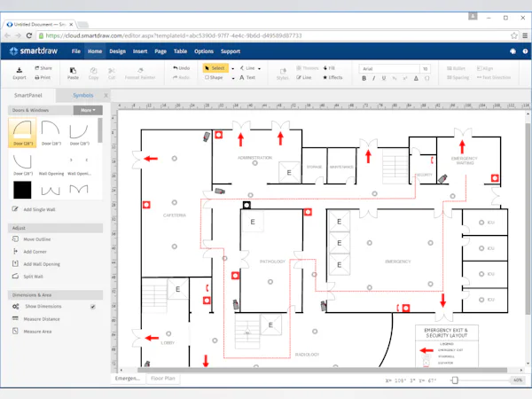This screenshot has height=399, width=532.
Task: Adjust the zoom slider handle
Action: (x=455, y=380)
